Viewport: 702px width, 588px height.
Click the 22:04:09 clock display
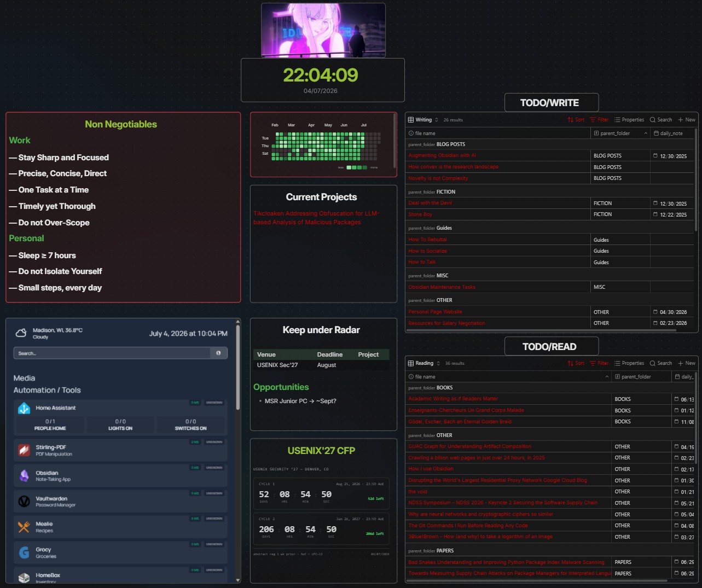click(x=321, y=75)
